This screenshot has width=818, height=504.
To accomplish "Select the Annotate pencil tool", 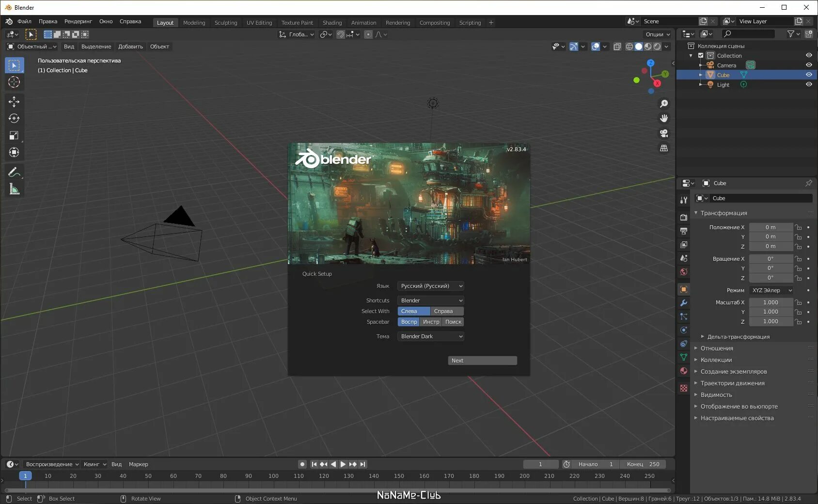I will click(14, 172).
